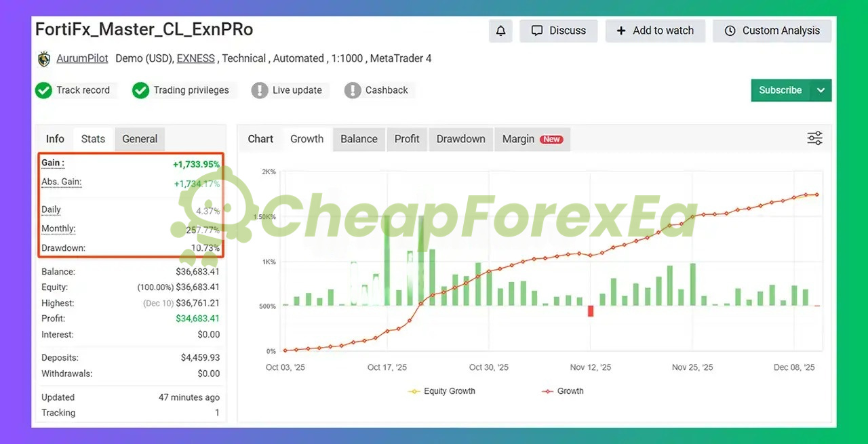868x444 pixels.
Task: Click the Updated 47 minutes ago text
Action: coord(189,397)
